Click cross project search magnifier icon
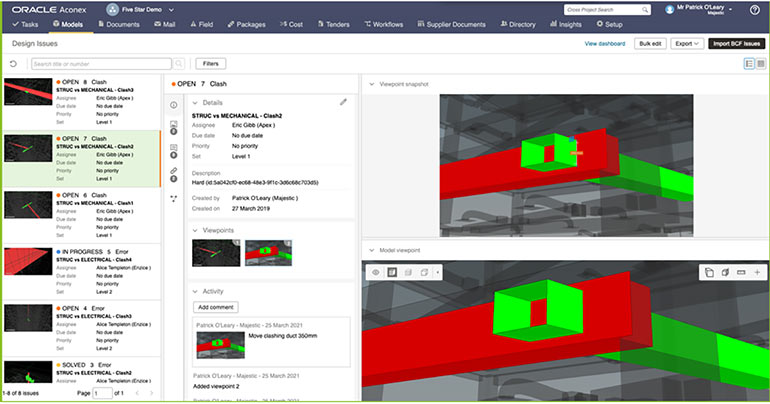 click(645, 10)
